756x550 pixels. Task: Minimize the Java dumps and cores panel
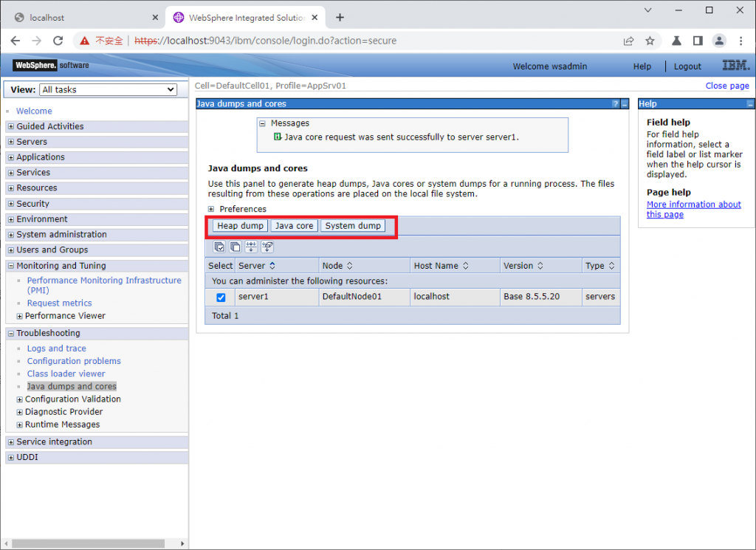pos(625,104)
